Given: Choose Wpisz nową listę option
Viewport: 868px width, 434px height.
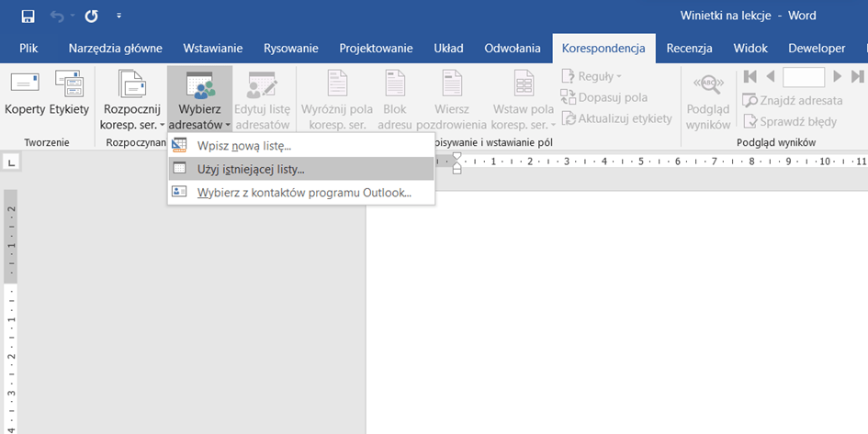Looking at the screenshot, I should [243, 145].
